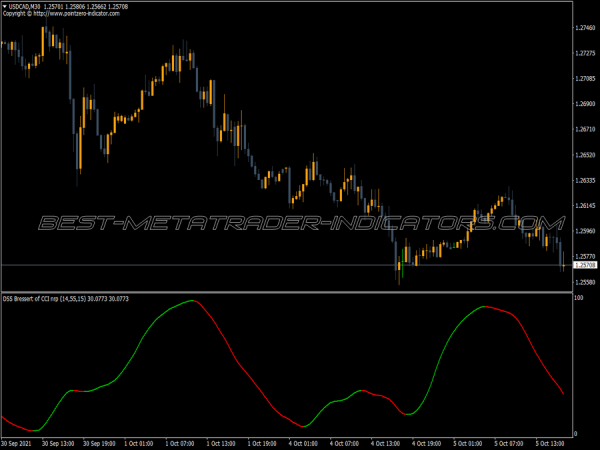This screenshot has height=450, width=600.
Task: Click the 1.26145 price scale label
Action: [x=586, y=206]
